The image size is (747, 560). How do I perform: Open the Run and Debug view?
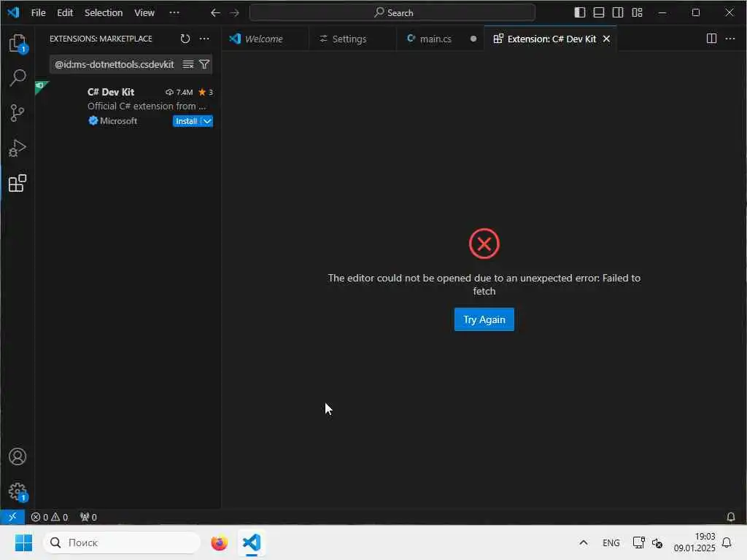tap(18, 148)
